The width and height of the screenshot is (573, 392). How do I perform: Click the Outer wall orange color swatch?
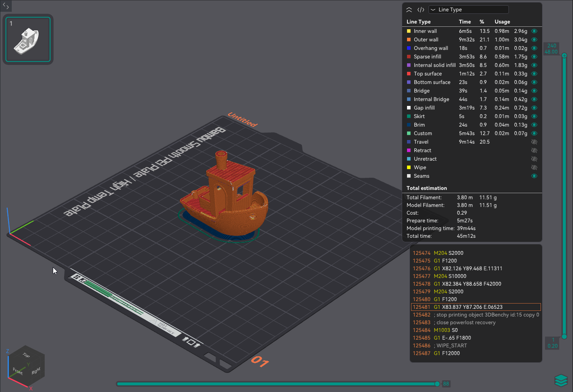pyautogui.click(x=409, y=40)
